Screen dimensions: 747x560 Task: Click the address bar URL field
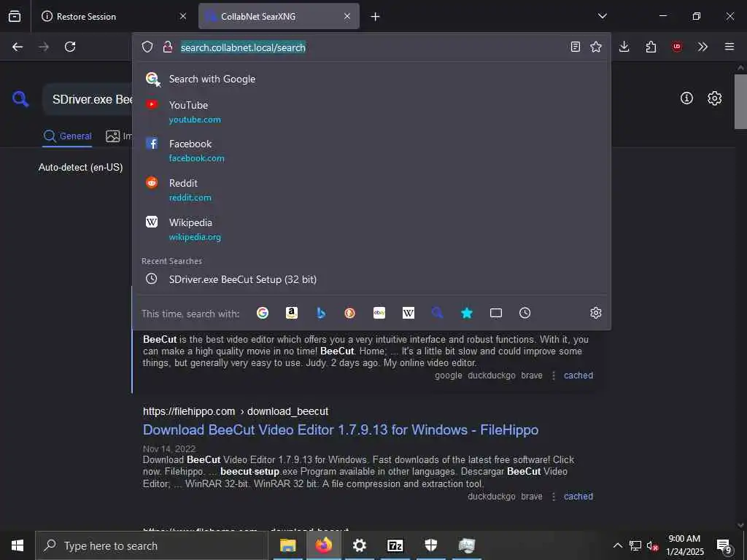coord(371,47)
